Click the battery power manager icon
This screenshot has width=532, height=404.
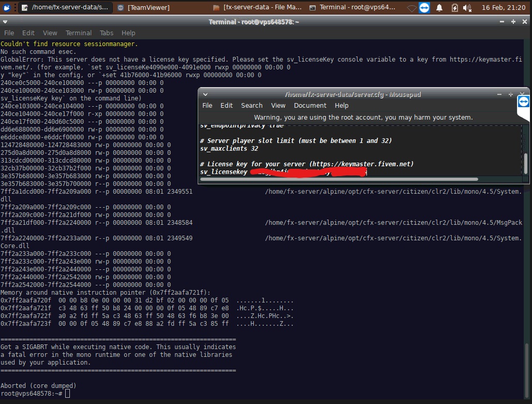[454, 8]
